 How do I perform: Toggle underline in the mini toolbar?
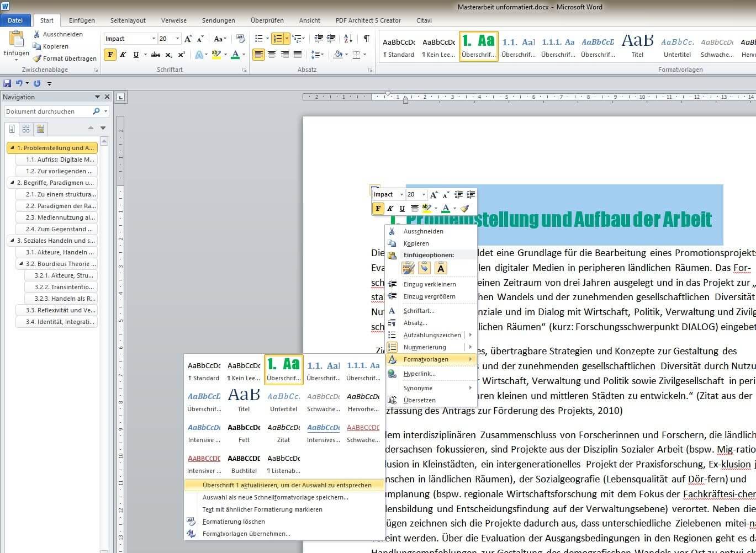click(402, 208)
